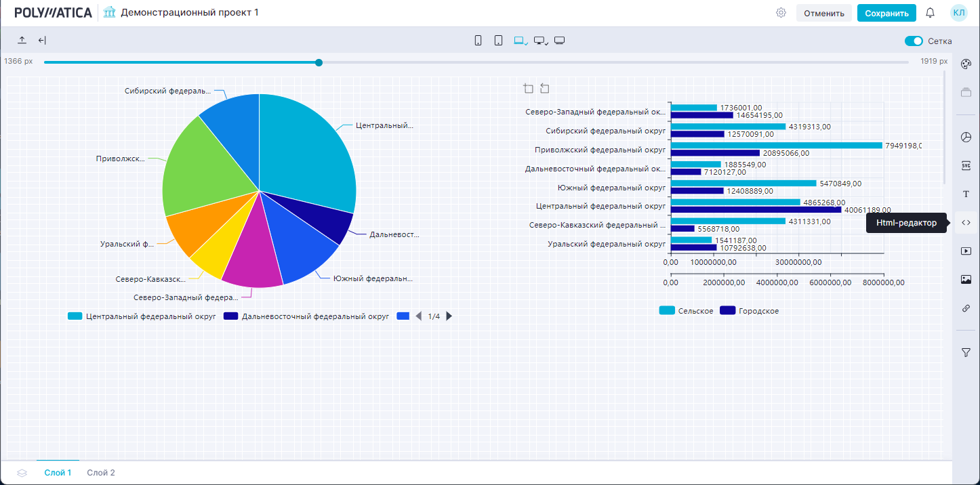Open the filter tool in sidebar
This screenshot has width=980, height=485.
[x=966, y=352]
